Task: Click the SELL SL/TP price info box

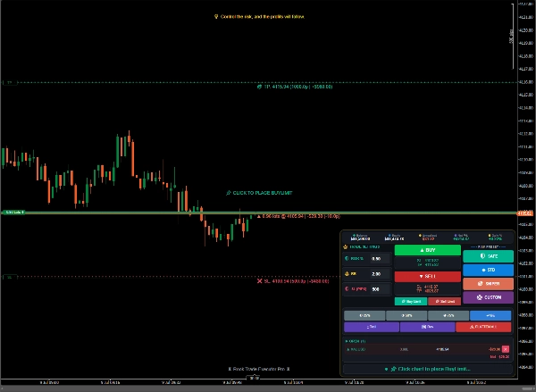Action: point(427,288)
